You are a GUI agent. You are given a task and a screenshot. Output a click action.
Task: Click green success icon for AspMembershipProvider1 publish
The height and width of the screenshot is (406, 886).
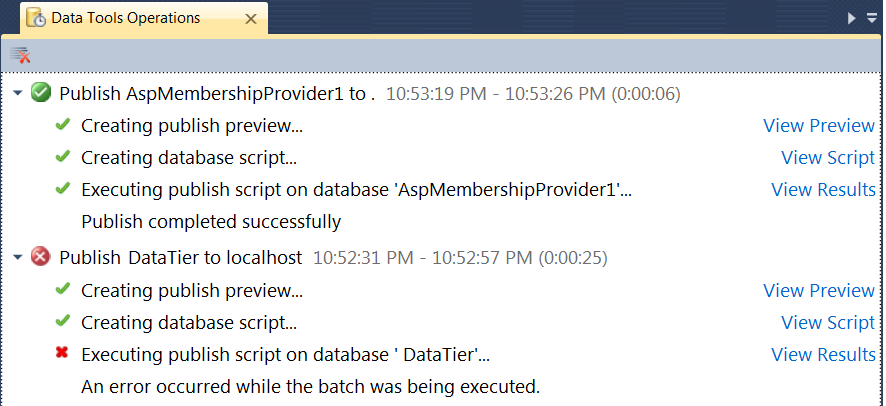(41, 93)
